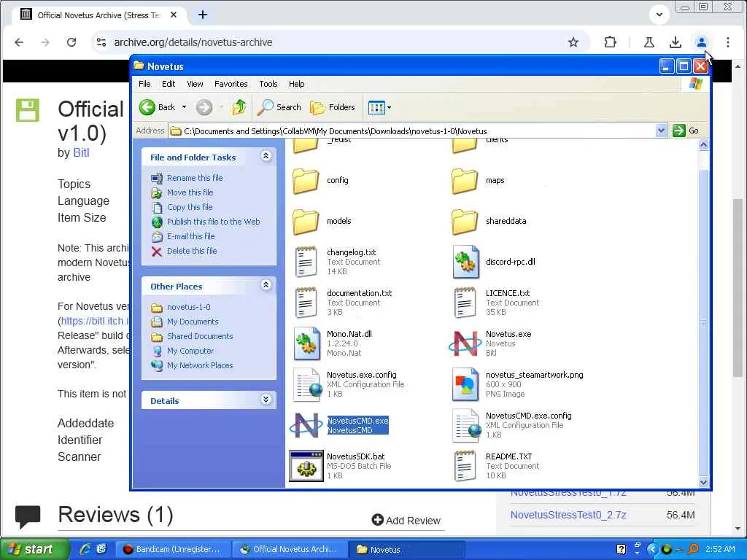
Task: Open the Views dropdown in the Explorer toolbar
Action: pyautogui.click(x=379, y=108)
